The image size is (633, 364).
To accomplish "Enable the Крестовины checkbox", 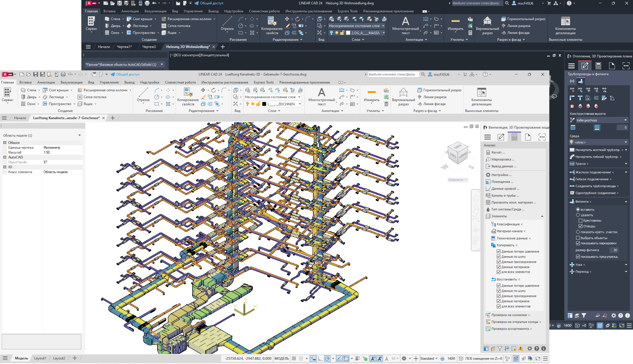I will (581, 221).
